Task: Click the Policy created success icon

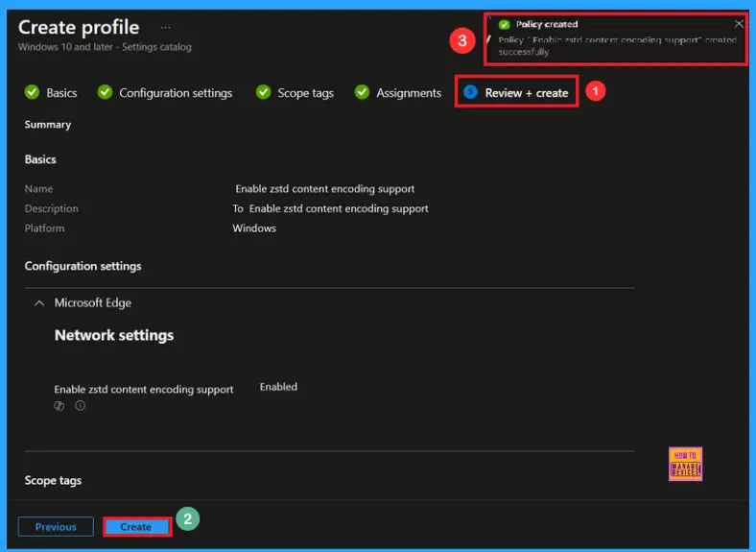Action: click(x=505, y=25)
